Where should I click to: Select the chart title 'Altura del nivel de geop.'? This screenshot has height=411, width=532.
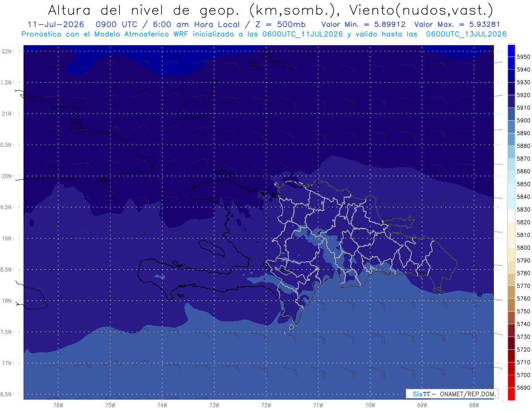click(x=144, y=10)
